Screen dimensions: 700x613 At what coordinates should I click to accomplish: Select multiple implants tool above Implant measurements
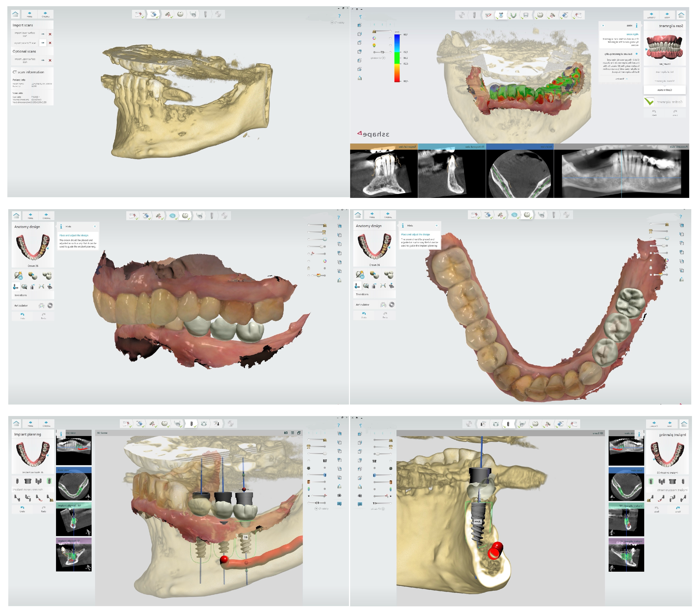click(39, 481)
